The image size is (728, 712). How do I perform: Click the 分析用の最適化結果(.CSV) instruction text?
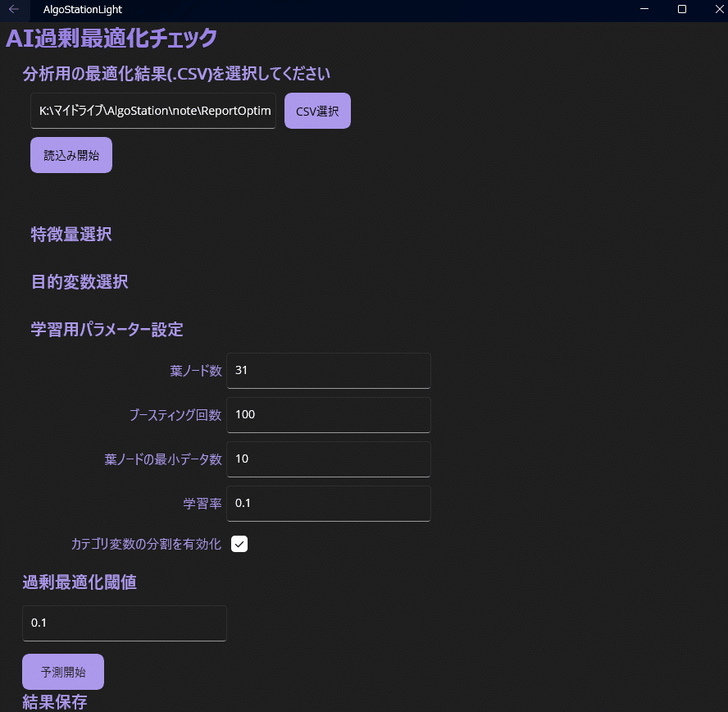[x=176, y=74]
